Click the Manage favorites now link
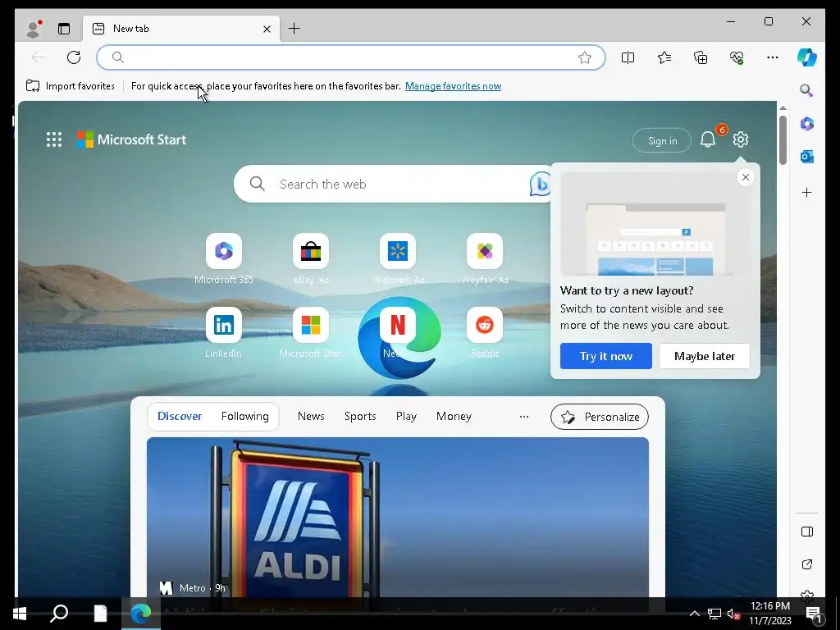 453,85
